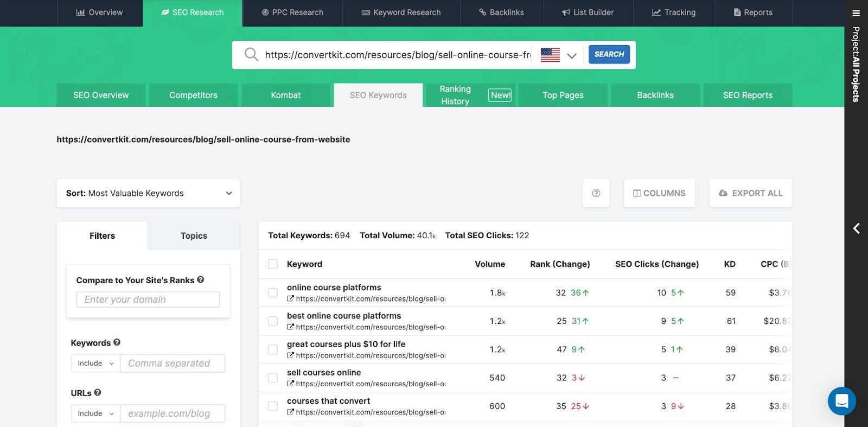Image resolution: width=868 pixels, height=427 pixels.
Task: Open the sell courses online keyword link
Action: (x=324, y=372)
